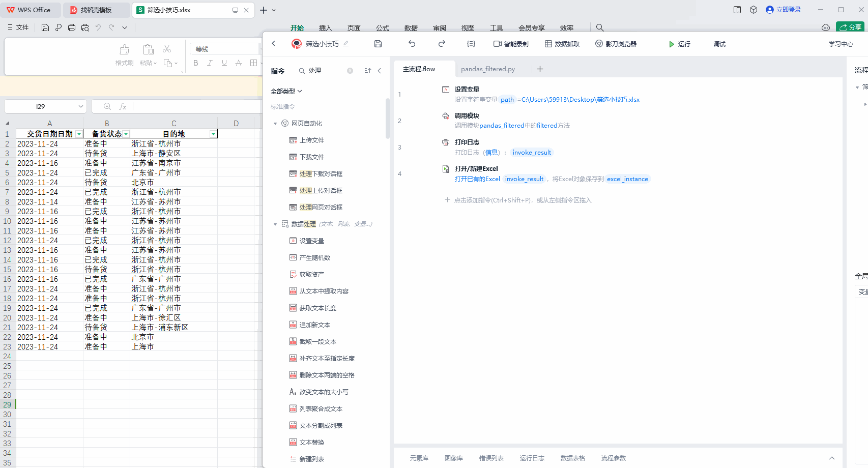This screenshot has width=868, height=468.
Task: Switch to pandas_filtered.py tab
Action: coord(488,69)
